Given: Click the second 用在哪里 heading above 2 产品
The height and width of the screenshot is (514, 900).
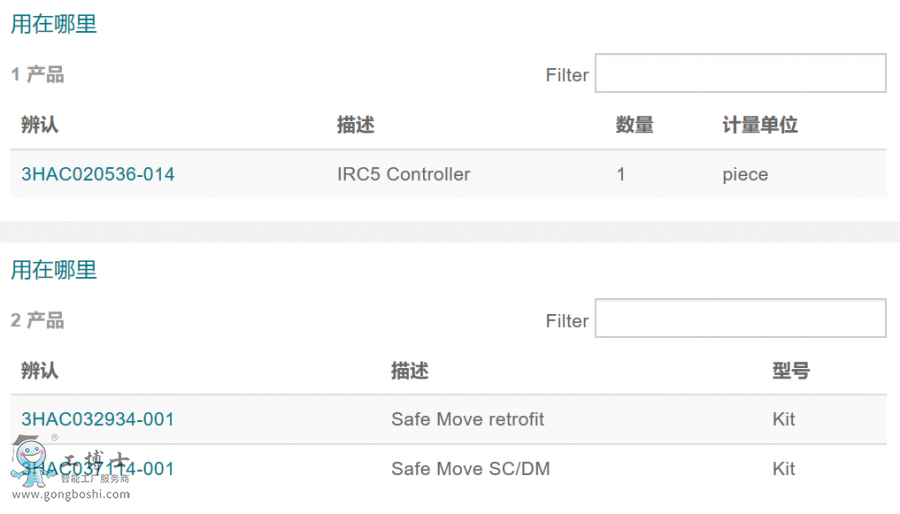Looking at the screenshot, I should pyautogui.click(x=54, y=270).
